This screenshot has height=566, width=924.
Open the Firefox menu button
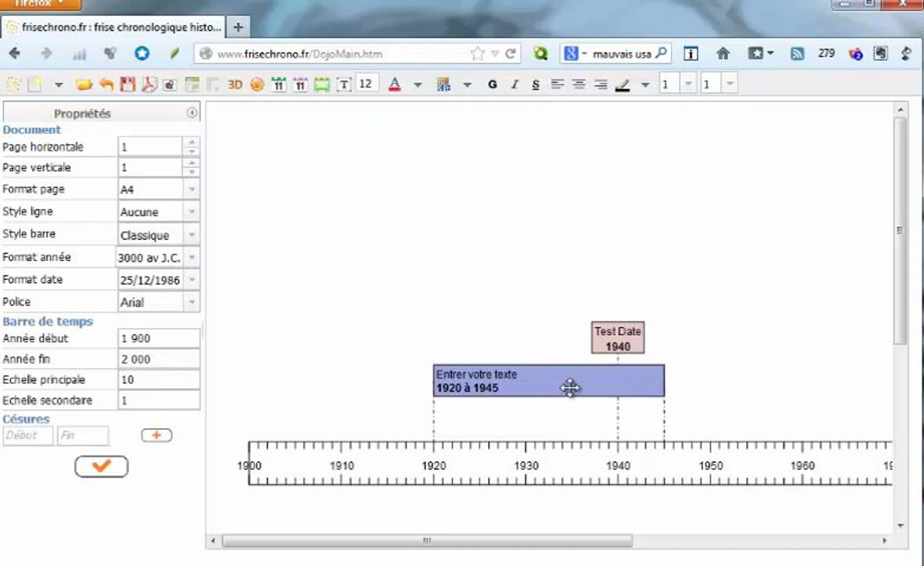pos(39,4)
